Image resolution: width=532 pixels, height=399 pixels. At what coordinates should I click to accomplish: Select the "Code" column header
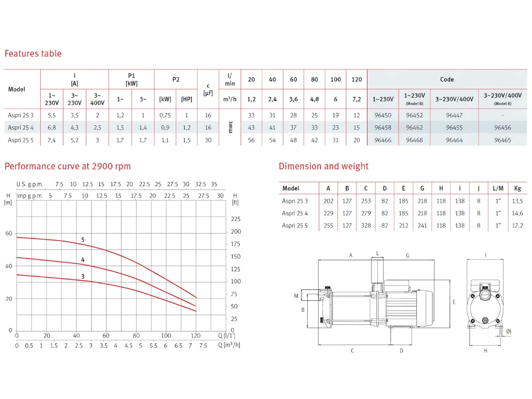(447, 79)
